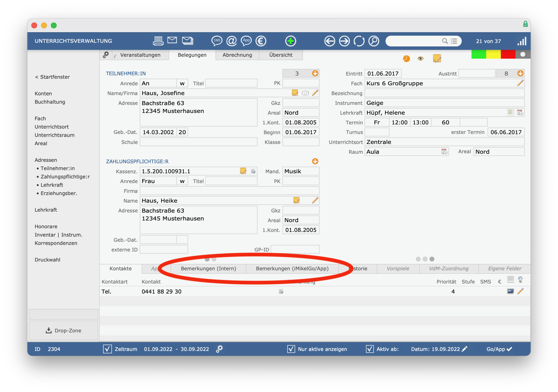This screenshot has height=392, width=558.
Task: Add new record with green plus
Action: coord(290,41)
